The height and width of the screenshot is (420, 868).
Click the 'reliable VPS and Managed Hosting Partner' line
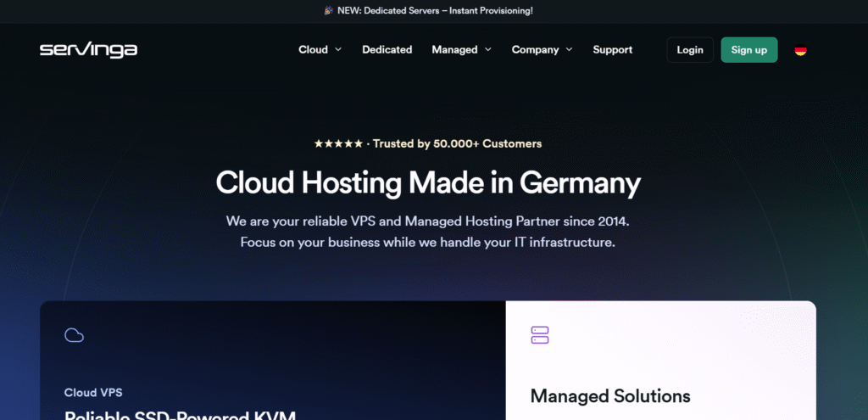coord(428,221)
